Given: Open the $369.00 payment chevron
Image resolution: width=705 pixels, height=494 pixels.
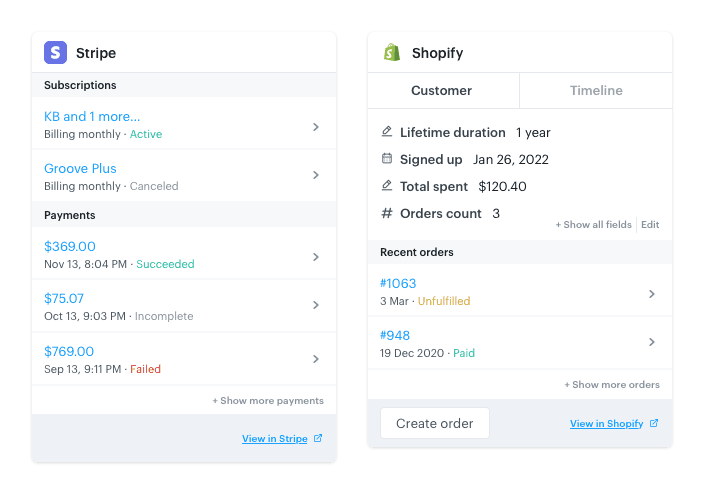Looking at the screenshot, I should click(x=316, y=257).
